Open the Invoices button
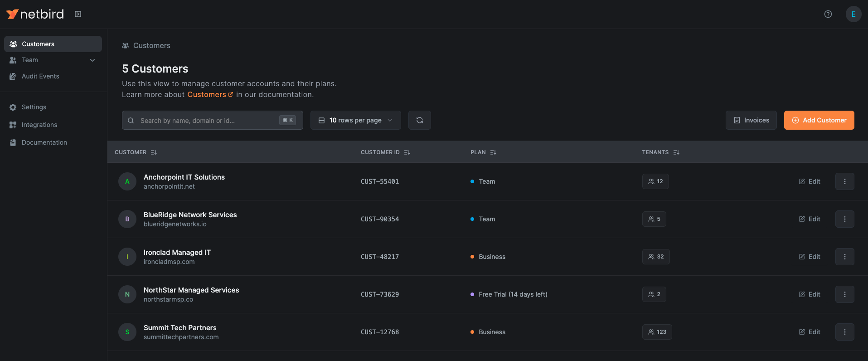The width and height of the screenshot is (868, 361). 751,120
